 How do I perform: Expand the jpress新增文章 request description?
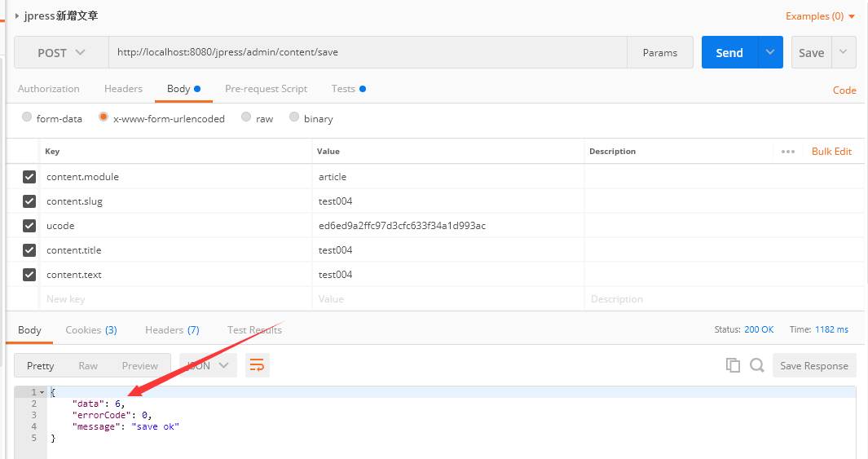(x=17, y=16)
